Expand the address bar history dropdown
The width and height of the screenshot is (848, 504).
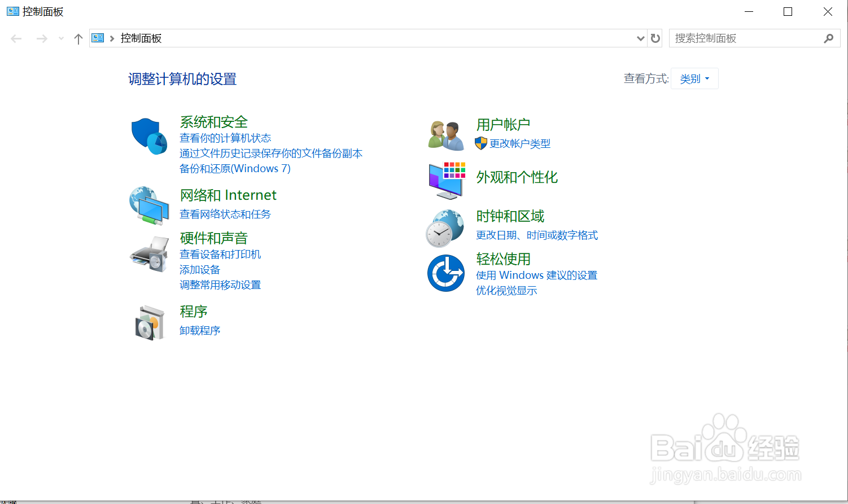(640, 38)
